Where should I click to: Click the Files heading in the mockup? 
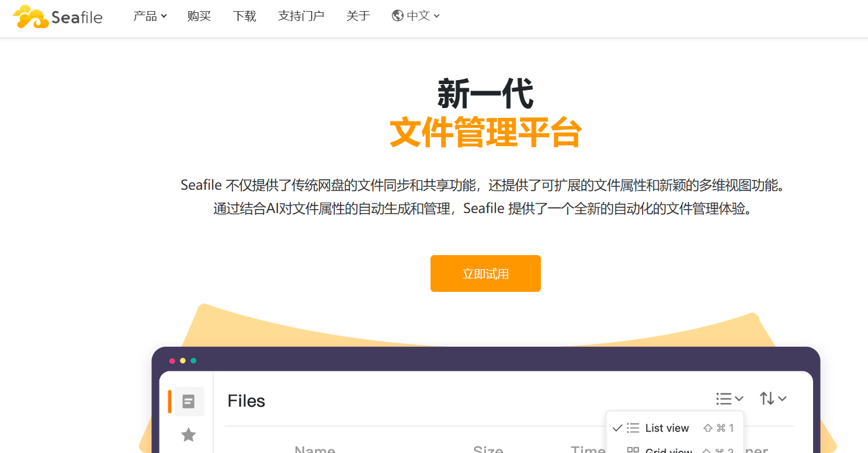click(x=246, y=401)
